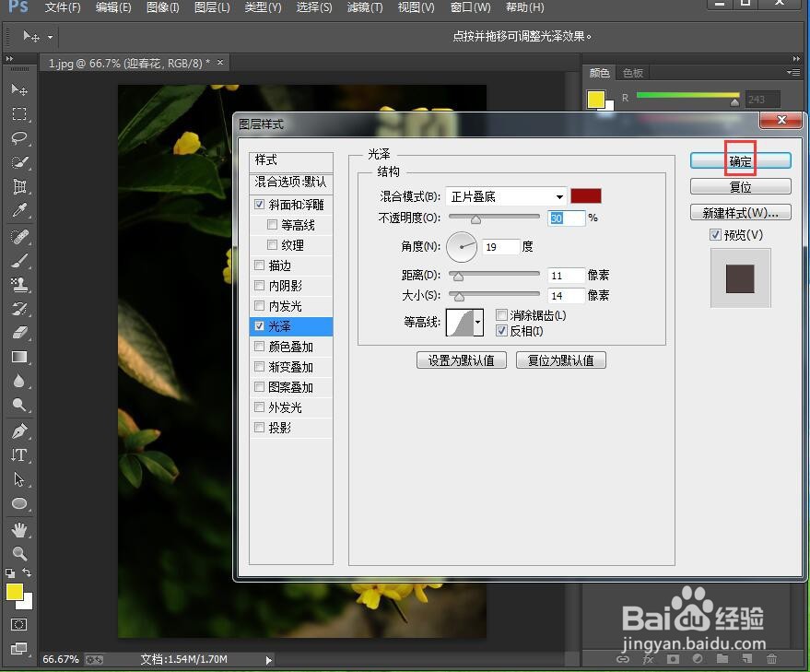Select the Rectangular Marquee tool
The width and height of the screenshot is (810, 672).
tap(19, 113)
